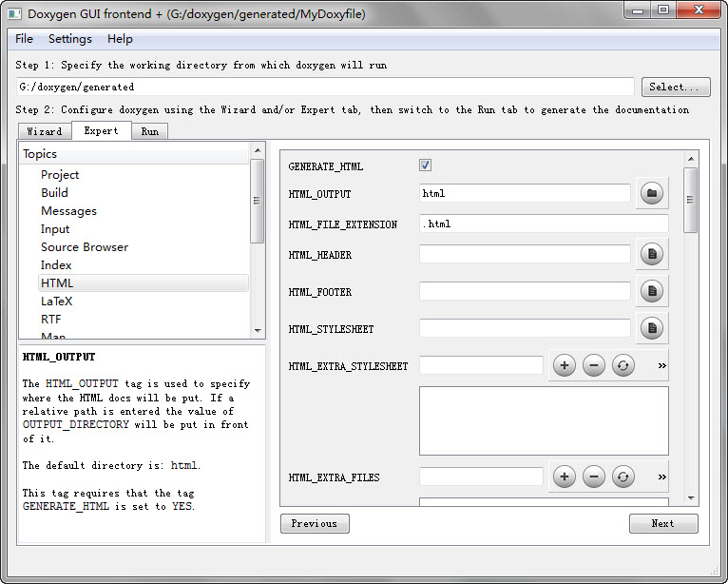Click topics list scroll up arrow
The image size is (728, 584).
point(258,150)
